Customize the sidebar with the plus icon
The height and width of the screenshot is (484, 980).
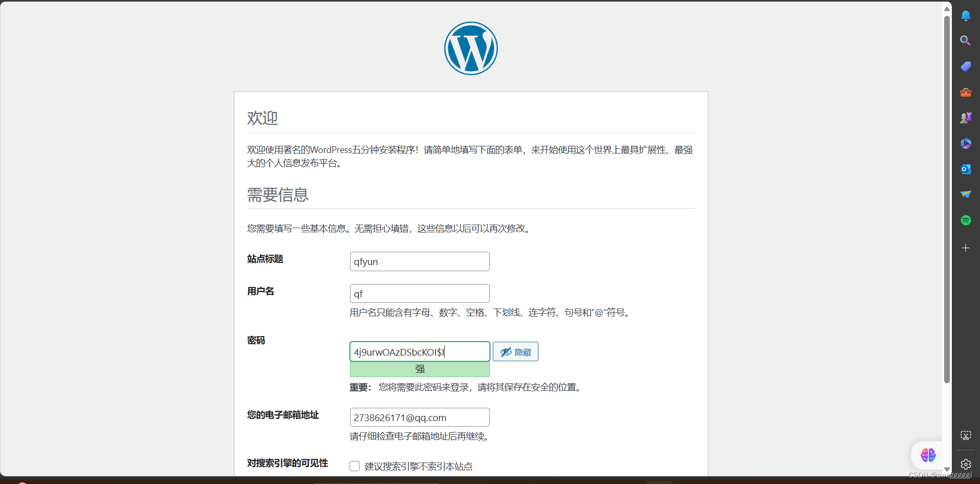pos(965,248)
